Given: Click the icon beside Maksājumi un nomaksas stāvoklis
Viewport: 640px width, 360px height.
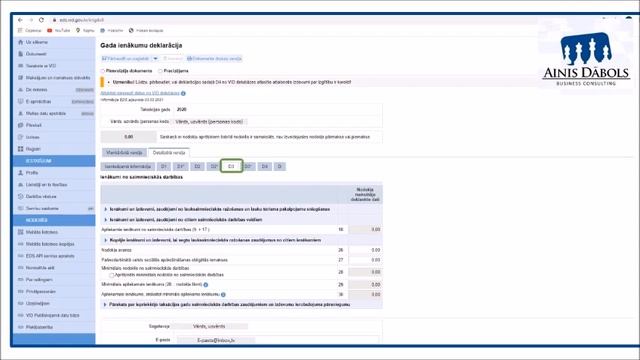Looking at the screenshot, I should tap(20, 78).
